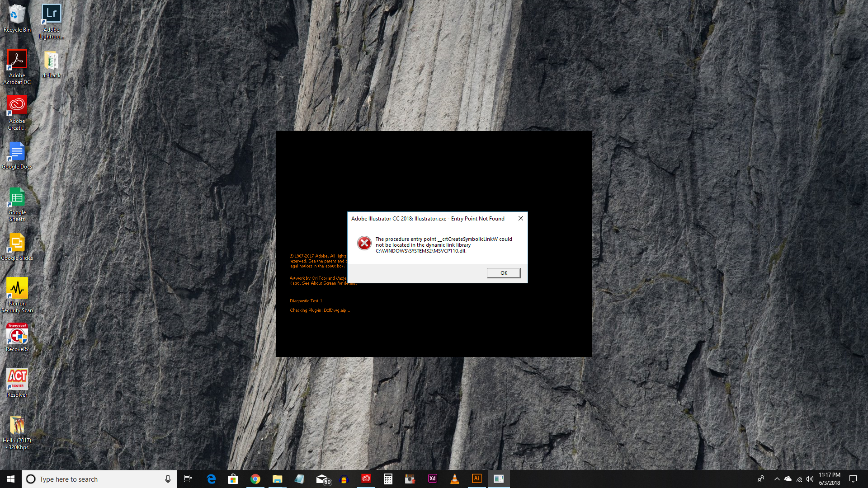Select Adobe XD icon in taskbar

pyautogui.click(x=433, y=479)
